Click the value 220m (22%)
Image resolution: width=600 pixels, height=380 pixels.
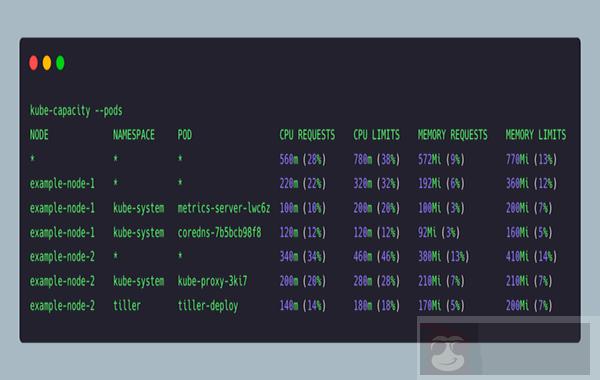[303, 184]
